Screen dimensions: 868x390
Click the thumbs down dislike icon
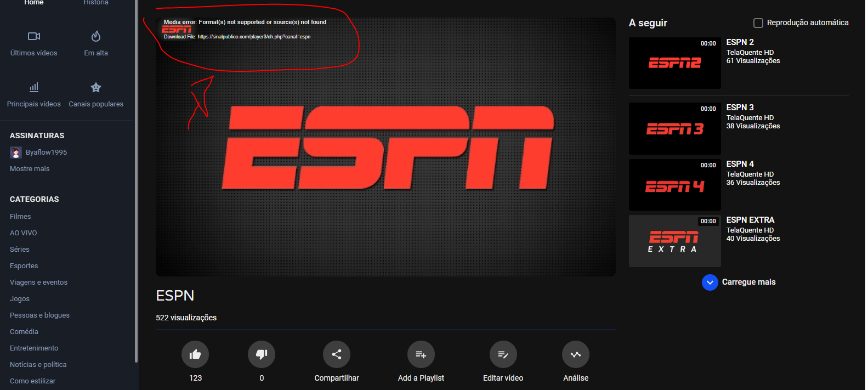click(x=262, y=354)
